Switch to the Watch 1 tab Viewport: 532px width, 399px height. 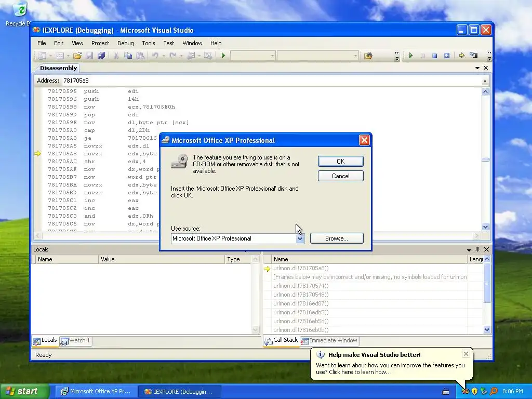coord(76,340)
